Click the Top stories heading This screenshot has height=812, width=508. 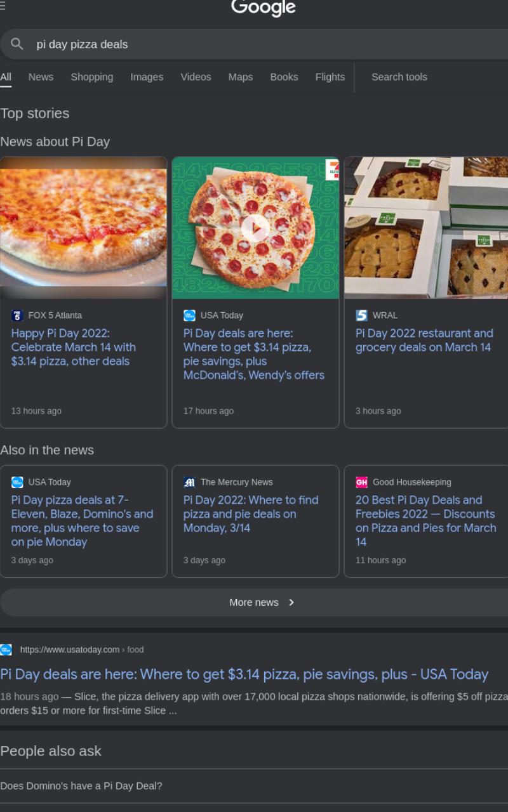pos(35,114)
